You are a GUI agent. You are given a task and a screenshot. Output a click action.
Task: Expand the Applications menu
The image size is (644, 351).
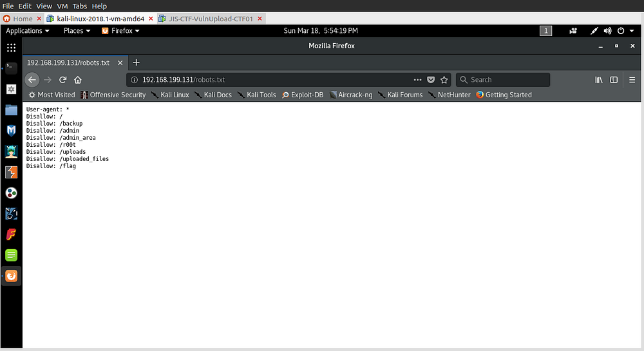tap(28, 30)
